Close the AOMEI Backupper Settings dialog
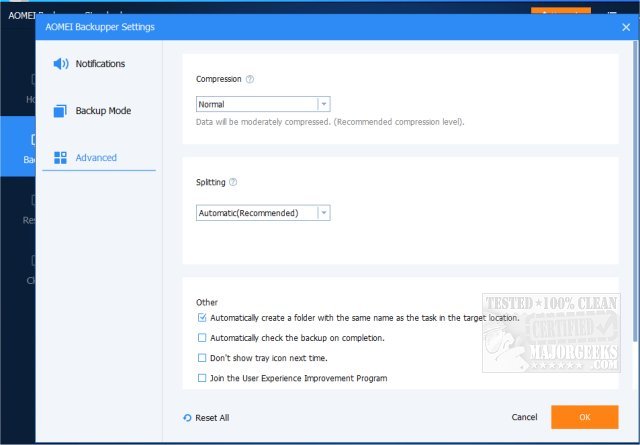This screenshot has height=445, width=640. point(626,27)
